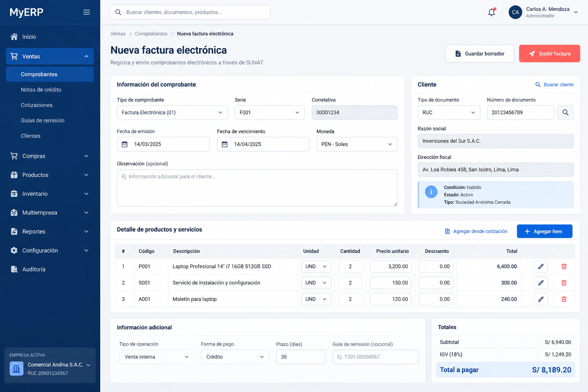
Task: Click the Plazo (días) field
Action: pyautogui.click(x=301, y=357)
